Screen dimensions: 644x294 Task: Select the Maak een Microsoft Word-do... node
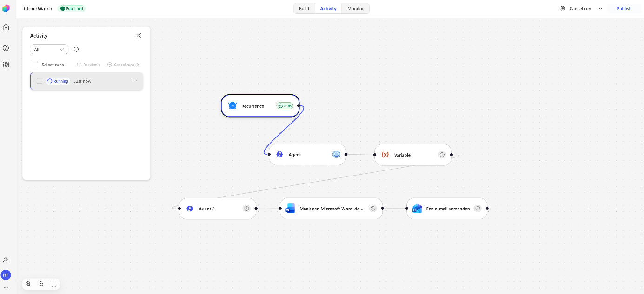[x=331, y=209]
